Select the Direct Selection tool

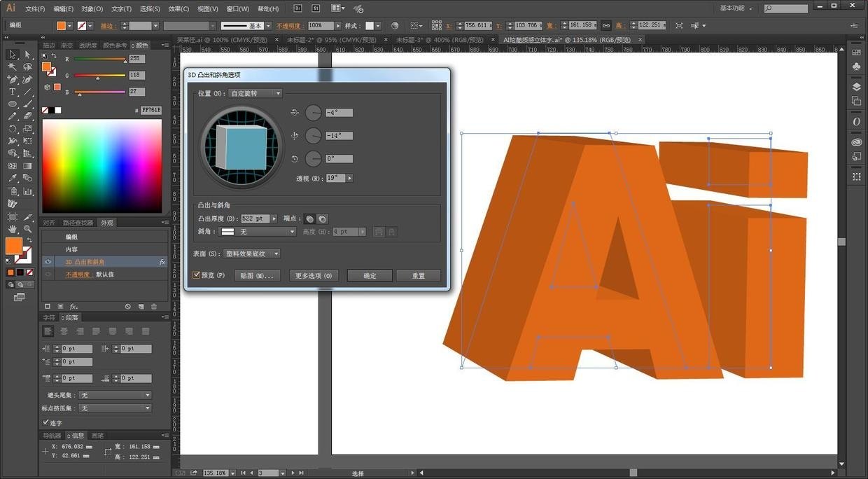pyautogui.click(x=27, y=55)
